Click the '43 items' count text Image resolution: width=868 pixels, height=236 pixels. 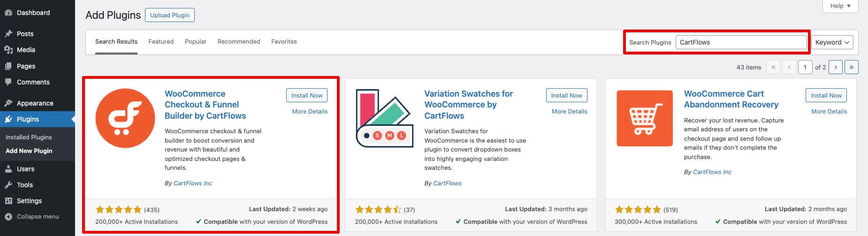pyautogui.click(x=749, y=68)
